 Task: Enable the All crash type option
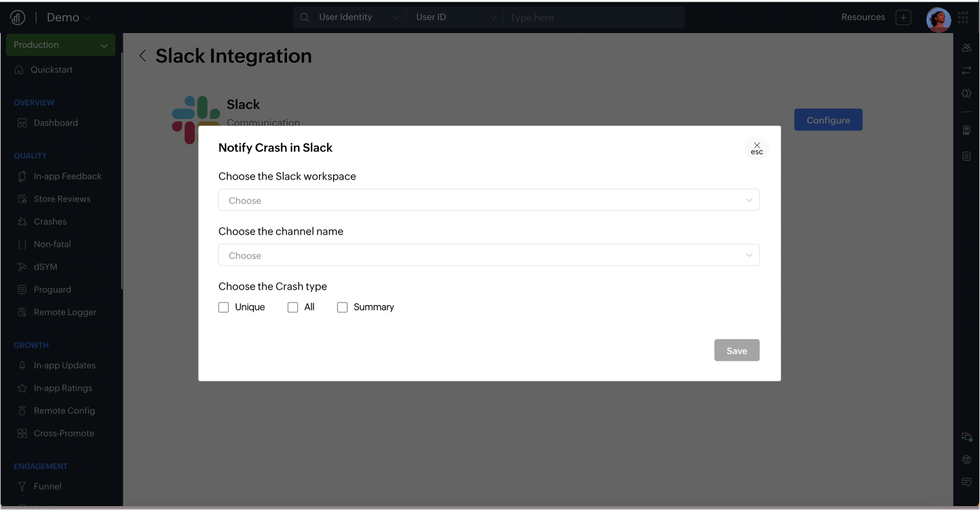pyautogui.click(x=293, y=307)
